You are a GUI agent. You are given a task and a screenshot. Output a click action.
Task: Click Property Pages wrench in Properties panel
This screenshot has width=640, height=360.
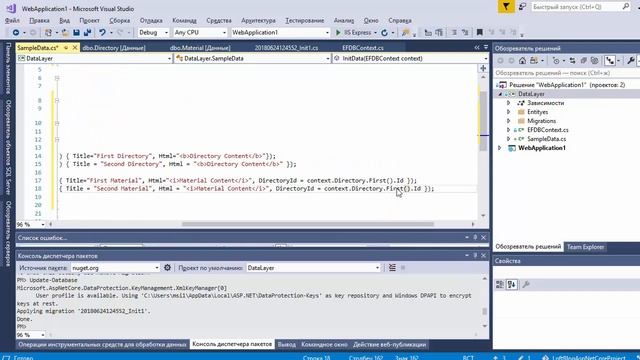coord(526,284)
